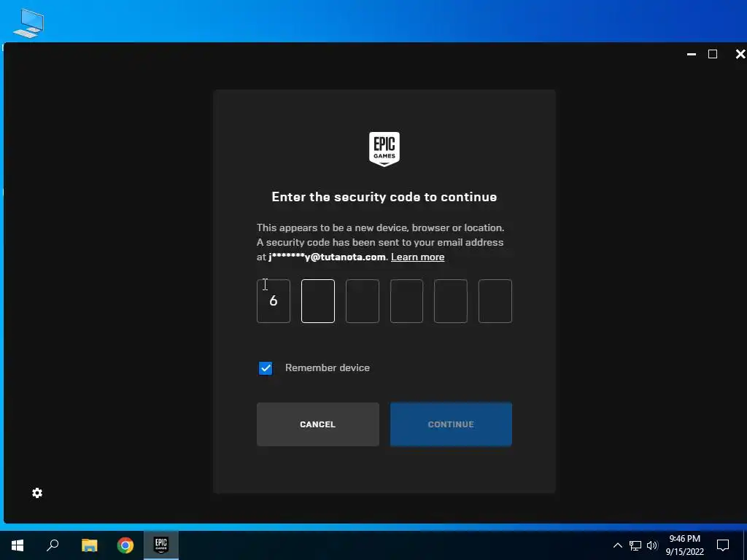
Task: Toggle the Remember device checkbox
Action: (x=266, y=368)
